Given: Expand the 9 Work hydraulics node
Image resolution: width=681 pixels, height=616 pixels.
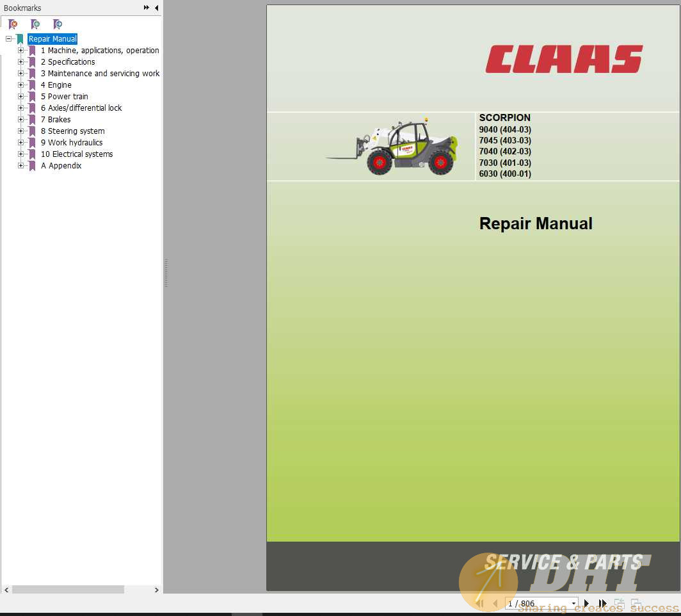Looking at the screenshot, I should [20, 143].
